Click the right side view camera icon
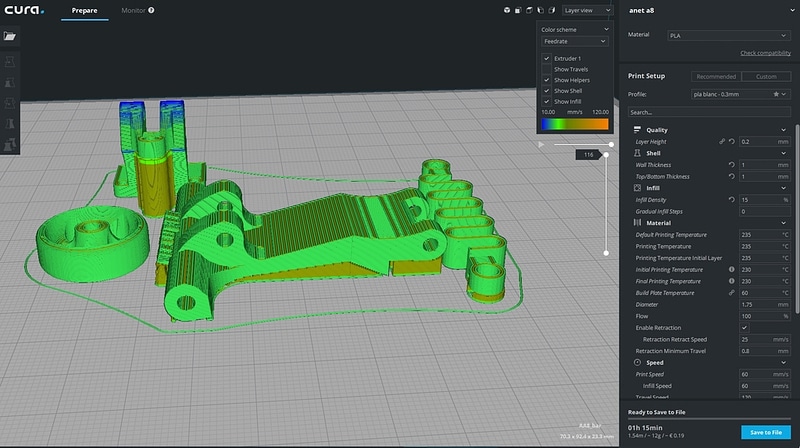Image resolution: width=800 pixels, height=448 pixels. tap(552, 10)
